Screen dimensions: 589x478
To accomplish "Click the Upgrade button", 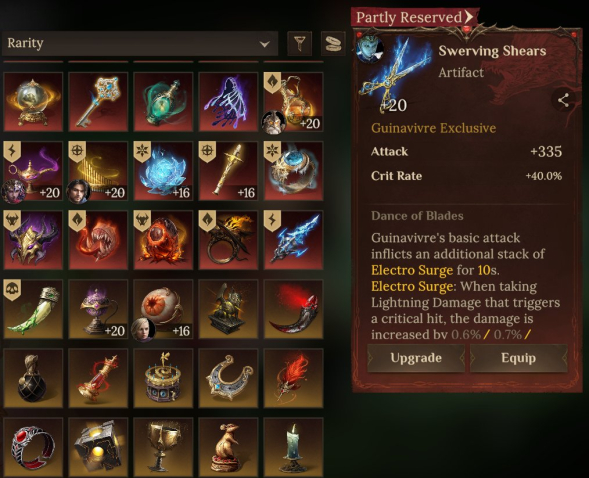I will 416,358.
